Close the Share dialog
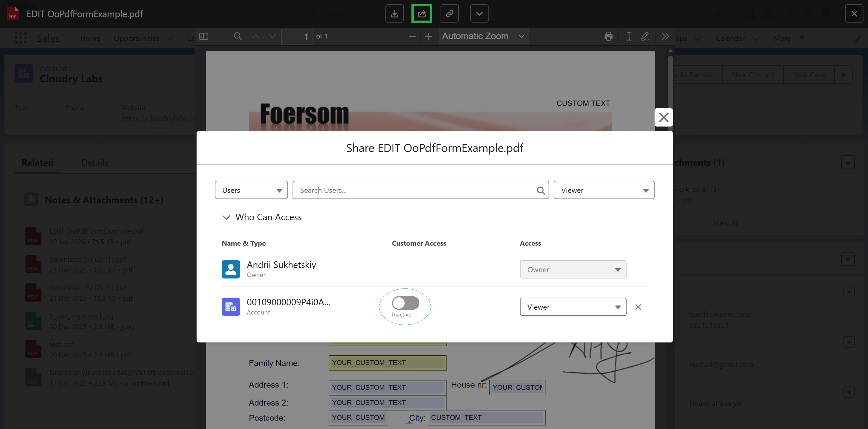 click(x=663, y=117)
